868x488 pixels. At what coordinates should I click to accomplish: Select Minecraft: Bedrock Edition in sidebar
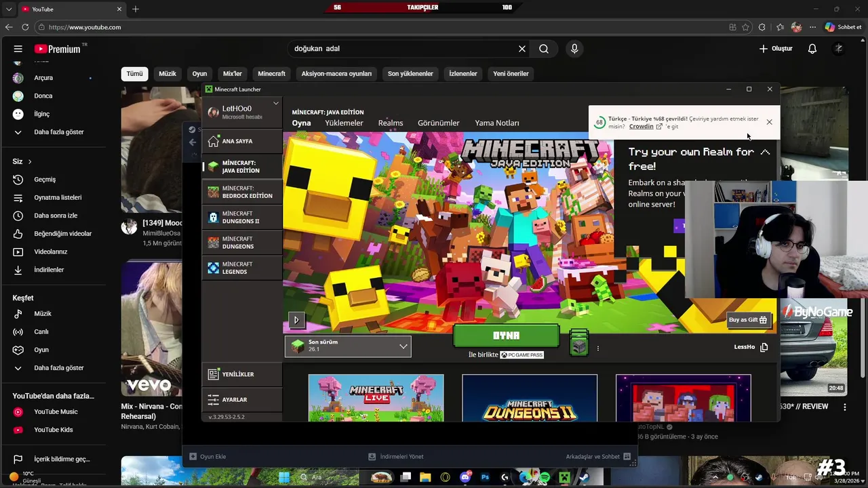pos(242,192)
